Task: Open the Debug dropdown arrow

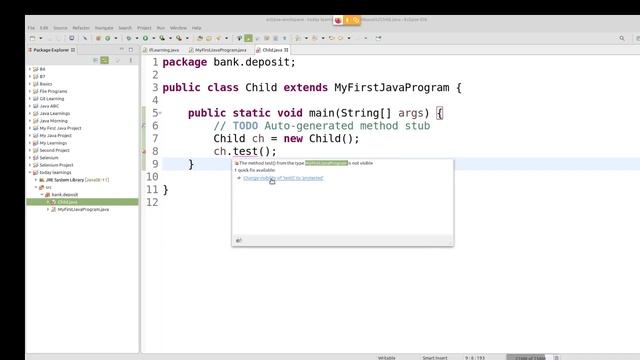Action: coord(136,38)
